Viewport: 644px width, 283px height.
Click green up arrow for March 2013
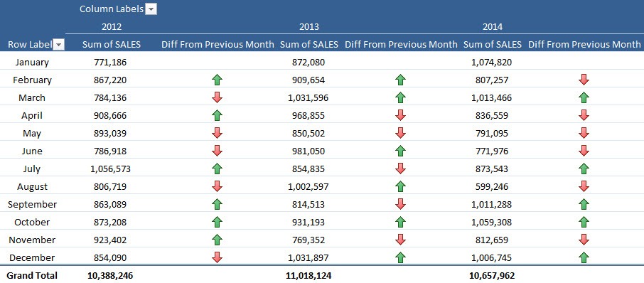coord(400,97)
